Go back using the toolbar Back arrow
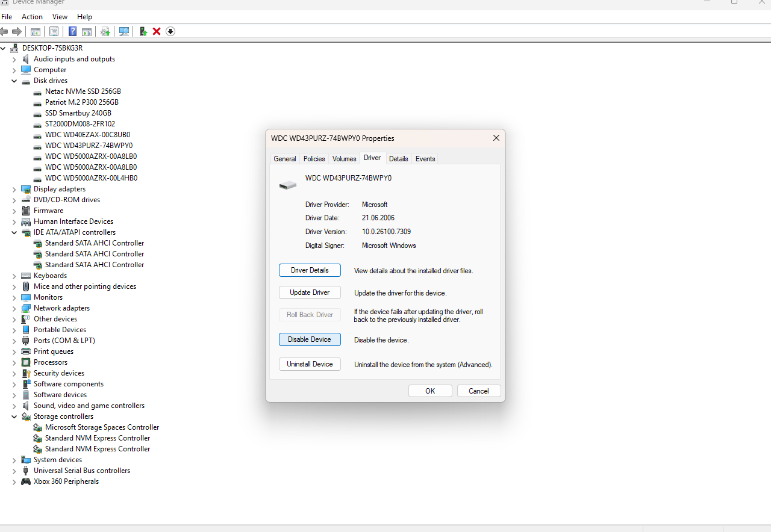Screen dimensions: 771x532 click(4, 31)
